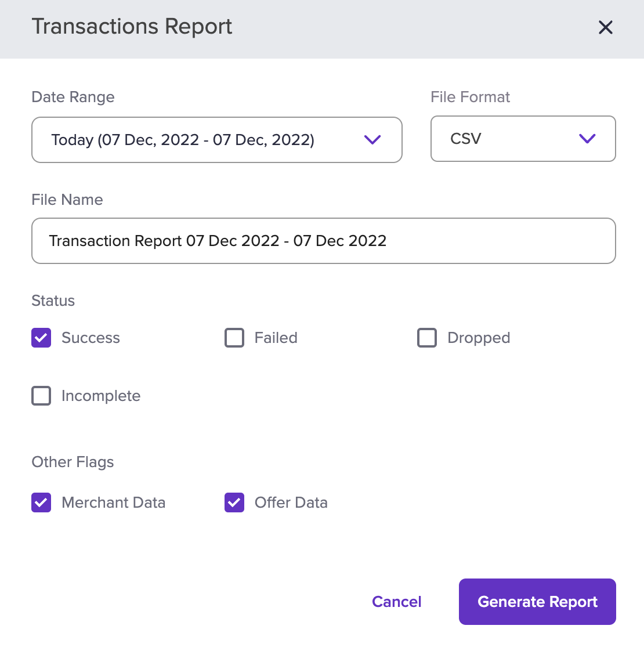Viewport: 644px width, 658px height.
Task: Click the File Format dropdown chevron
Action: point(587,139)
